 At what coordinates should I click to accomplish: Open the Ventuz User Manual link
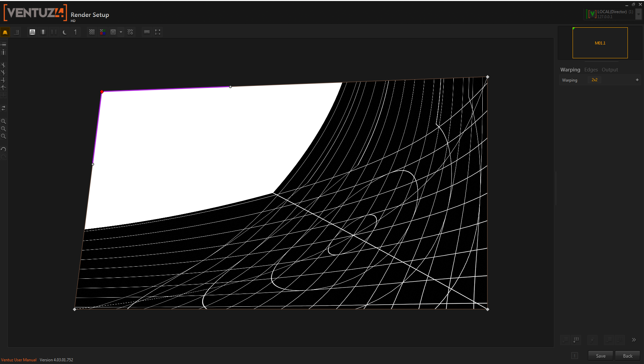pos(19,360)
